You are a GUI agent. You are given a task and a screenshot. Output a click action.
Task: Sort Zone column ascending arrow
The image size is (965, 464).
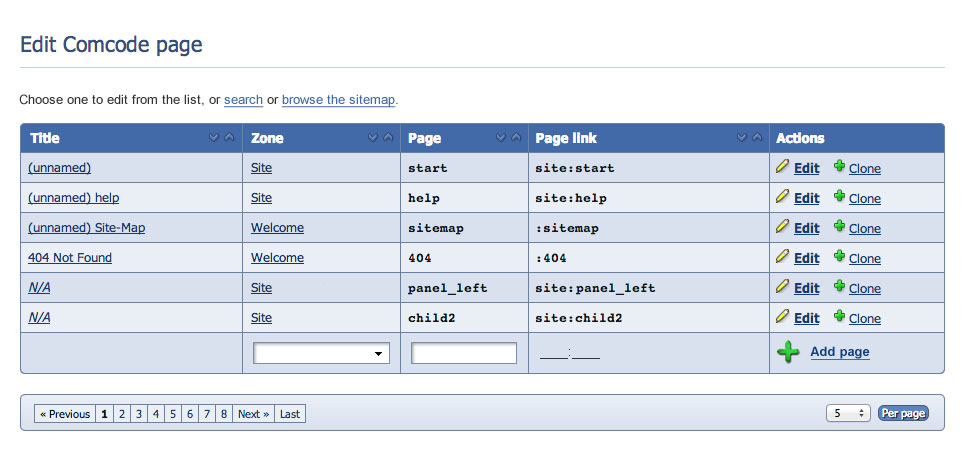(388, 138)
